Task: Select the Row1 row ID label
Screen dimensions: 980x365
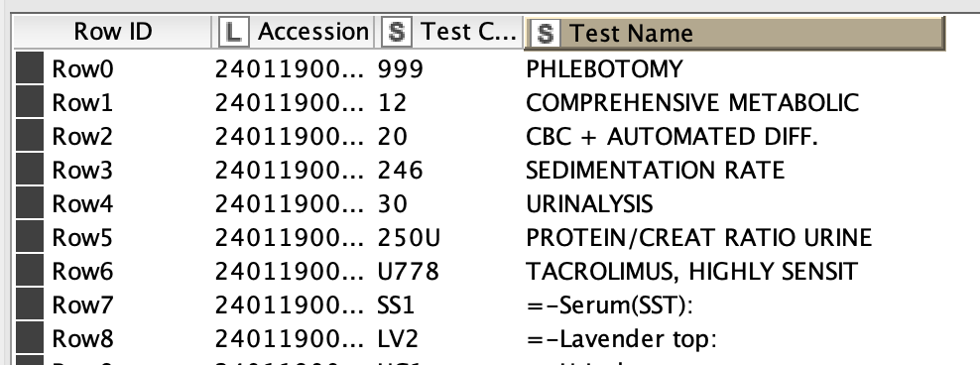Action: tap(82, 102)
